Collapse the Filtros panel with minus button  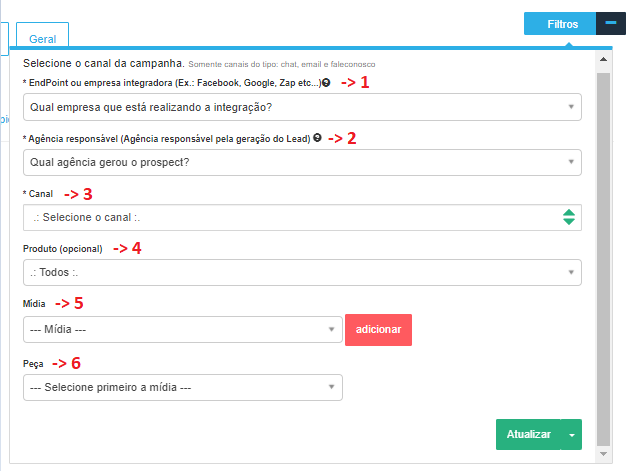point(610,23)
